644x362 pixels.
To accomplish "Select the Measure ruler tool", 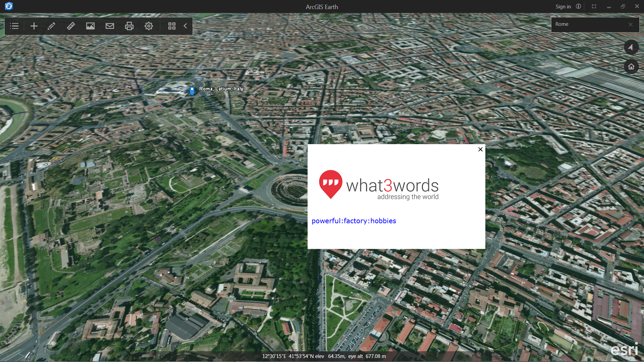I will coord(71,26).
